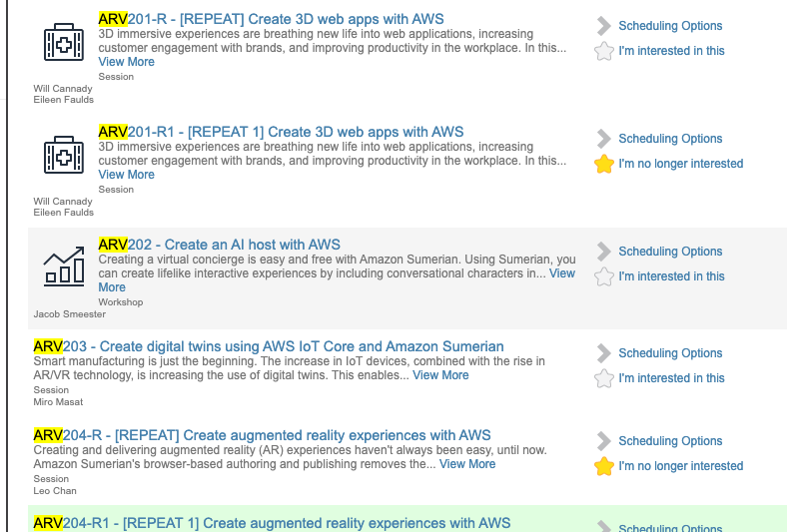Star the ARV202 workshop as interested
The width and height of the screenshot is (803, 532).
point(604,276)
